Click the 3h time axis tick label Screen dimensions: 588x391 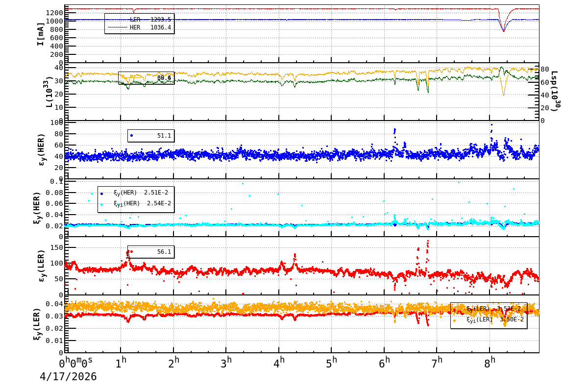226,363
